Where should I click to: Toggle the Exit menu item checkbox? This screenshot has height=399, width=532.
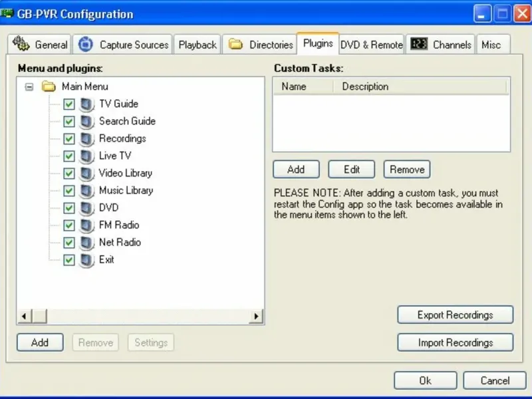click(69, 260)
